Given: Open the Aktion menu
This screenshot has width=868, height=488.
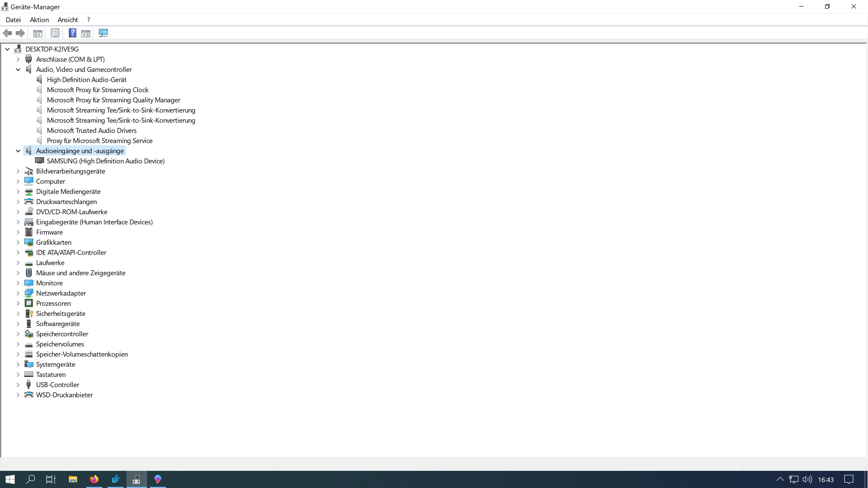Looking at the screenshot, I should click(x=39, y=20).
